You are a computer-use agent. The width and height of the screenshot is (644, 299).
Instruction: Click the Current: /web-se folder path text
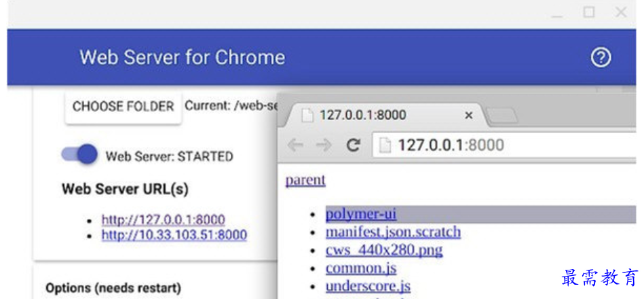point(231,106)
